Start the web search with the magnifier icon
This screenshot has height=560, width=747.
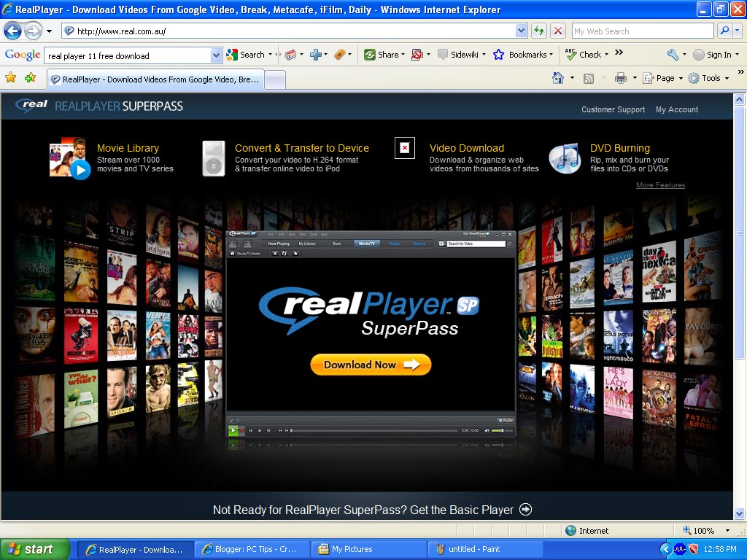[724, 31]
